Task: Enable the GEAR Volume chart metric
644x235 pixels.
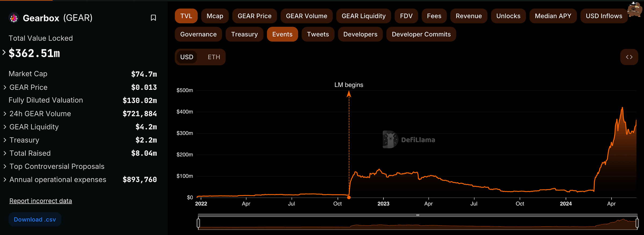Action: coord(306,16)
